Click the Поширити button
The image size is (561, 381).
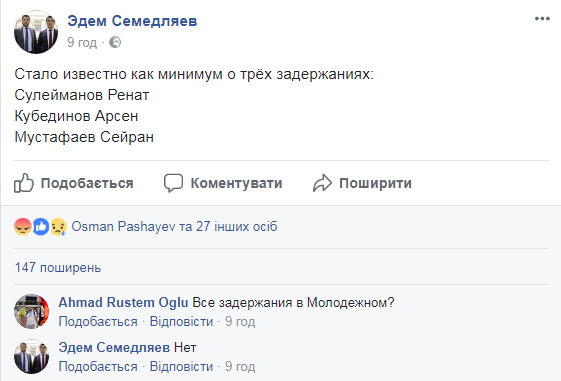[362, 183]
